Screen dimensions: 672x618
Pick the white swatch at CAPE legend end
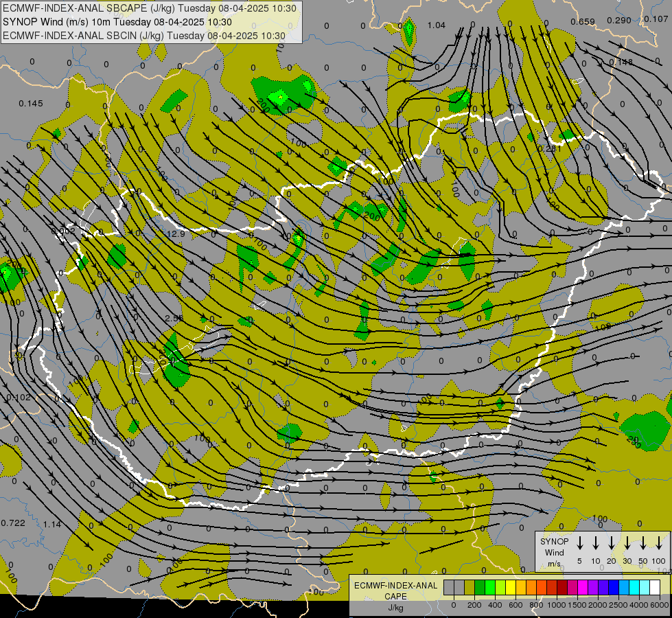[x=654, y=587]
